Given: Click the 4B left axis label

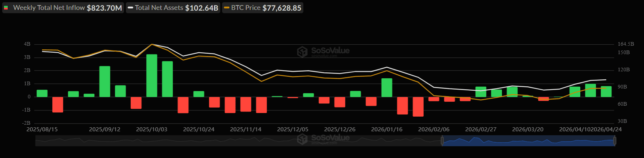Looking at the screenshot, I should point(27,44).
